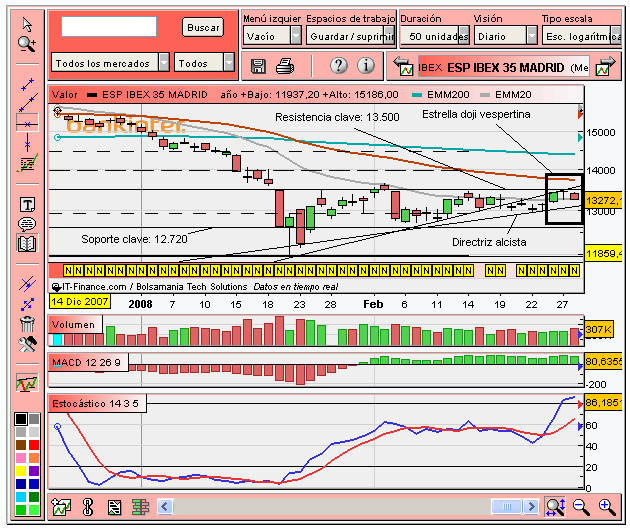Image resolution: width=630 pixels, height=529 pixels.
Task: Click the zoom fit magnifier with arrows icon
Action: [x=555, y=507]
